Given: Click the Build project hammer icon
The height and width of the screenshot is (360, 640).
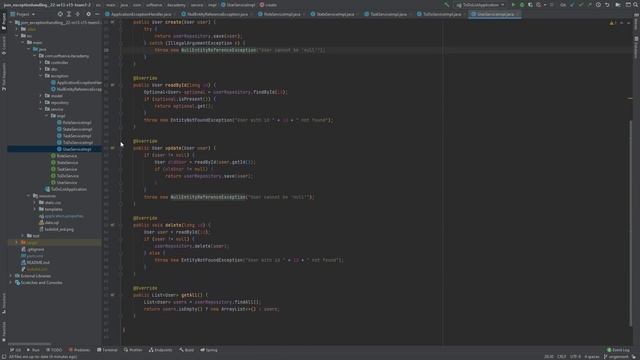Looking at the screenshot, I should click(447, 5).
